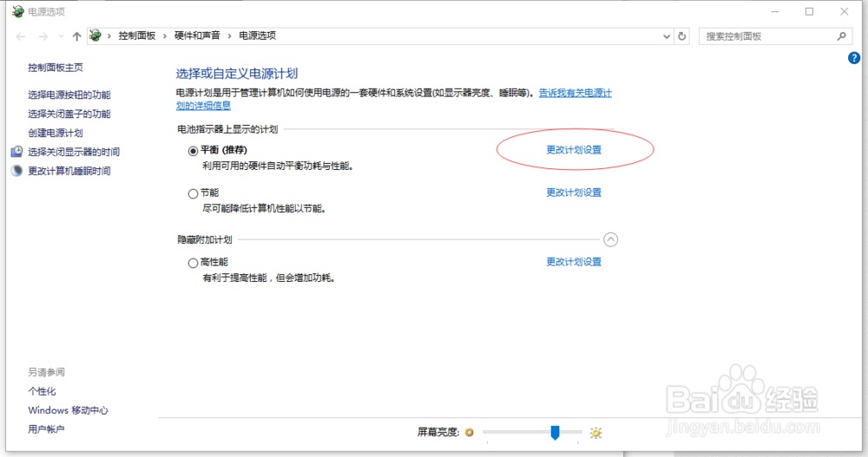
Task: Refresh the page with the refresh icon
Action: pyautogui.click(x=682, y=36)
